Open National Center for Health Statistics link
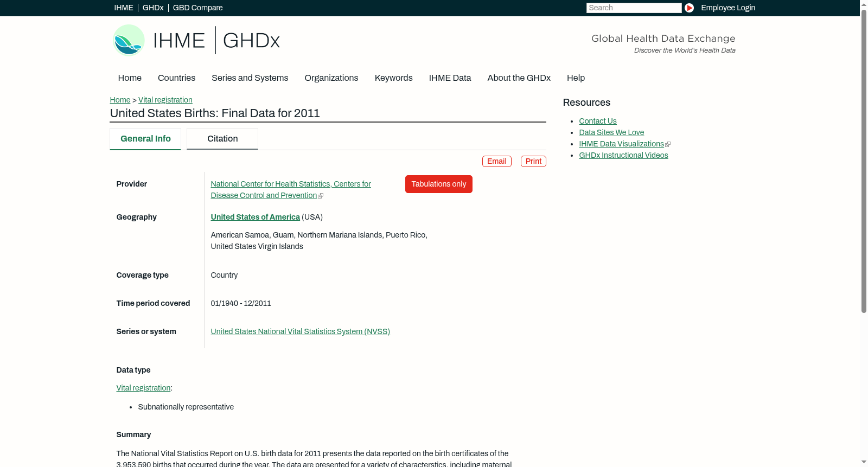 click(291, 190)
